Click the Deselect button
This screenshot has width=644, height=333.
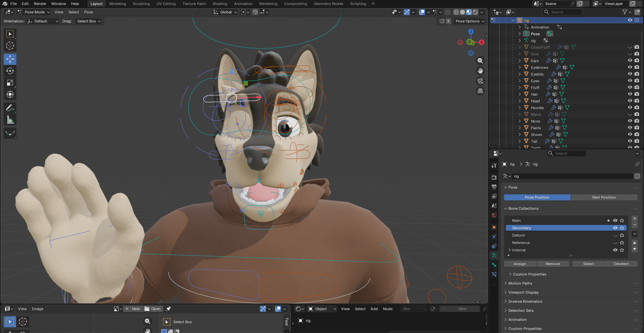click(x=621, y=264)
